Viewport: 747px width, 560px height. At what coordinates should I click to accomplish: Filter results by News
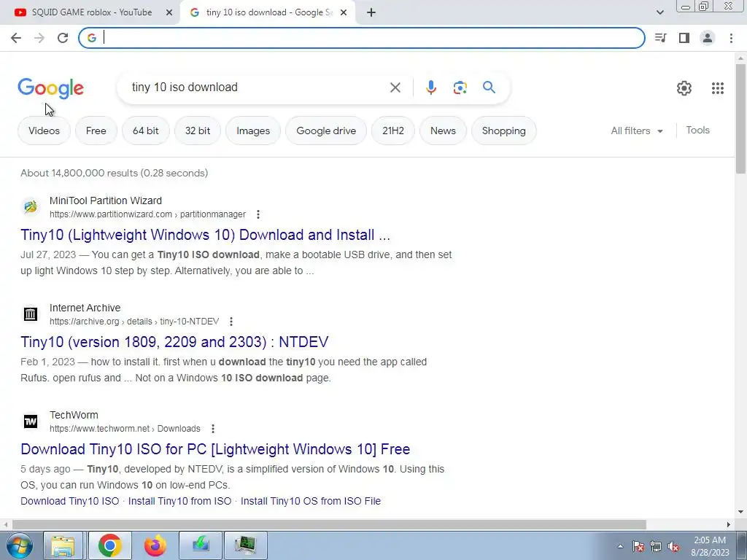(443, 131)
